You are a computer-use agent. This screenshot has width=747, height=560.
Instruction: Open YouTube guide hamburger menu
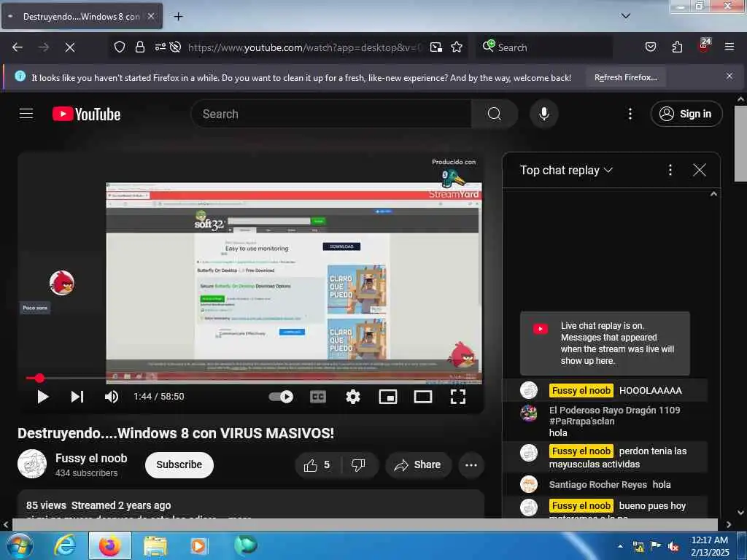(26, 114)
